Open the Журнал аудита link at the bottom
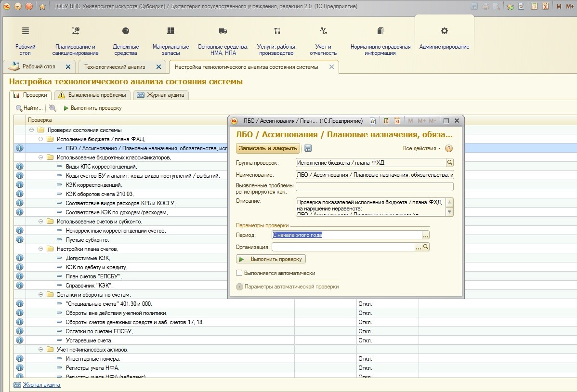 pyautogui.click(x=41, y=385)
